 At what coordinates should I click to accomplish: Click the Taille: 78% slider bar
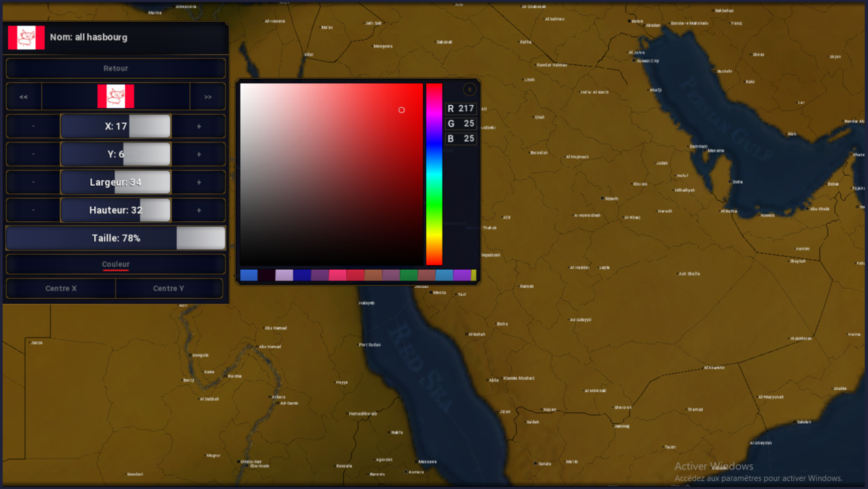[116, 238]
